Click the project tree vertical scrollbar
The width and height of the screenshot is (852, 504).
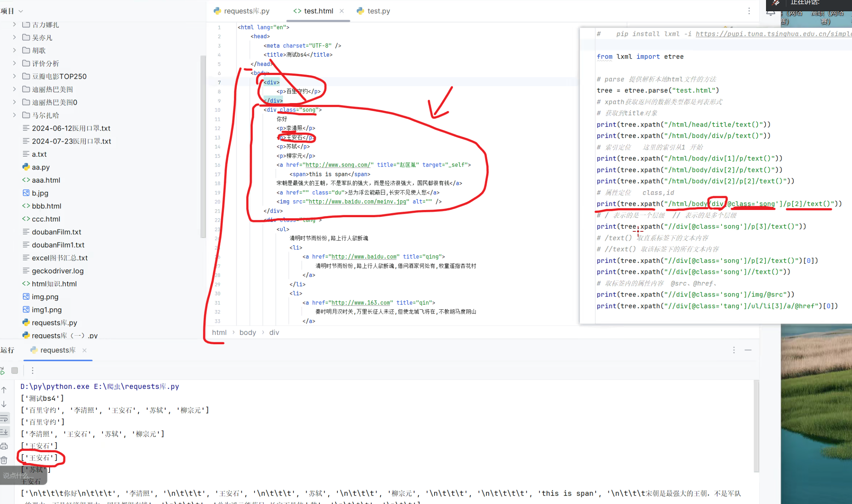coord(203,146)
